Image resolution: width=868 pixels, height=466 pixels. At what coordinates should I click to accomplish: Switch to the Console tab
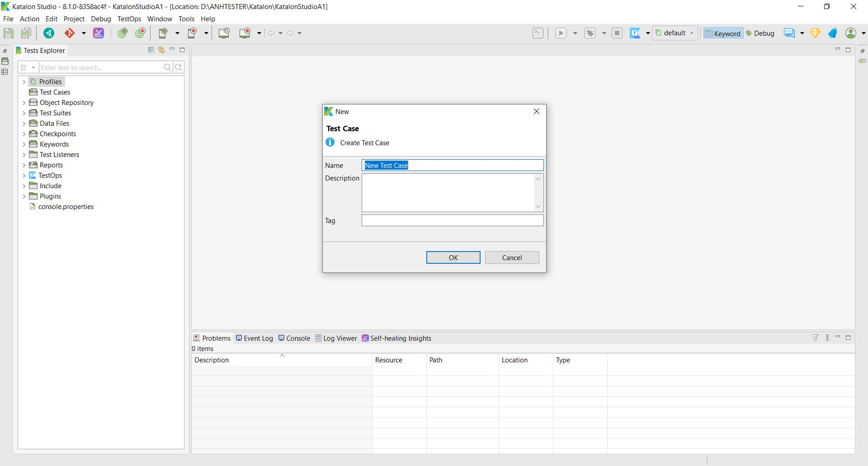[x=294, y=338]
